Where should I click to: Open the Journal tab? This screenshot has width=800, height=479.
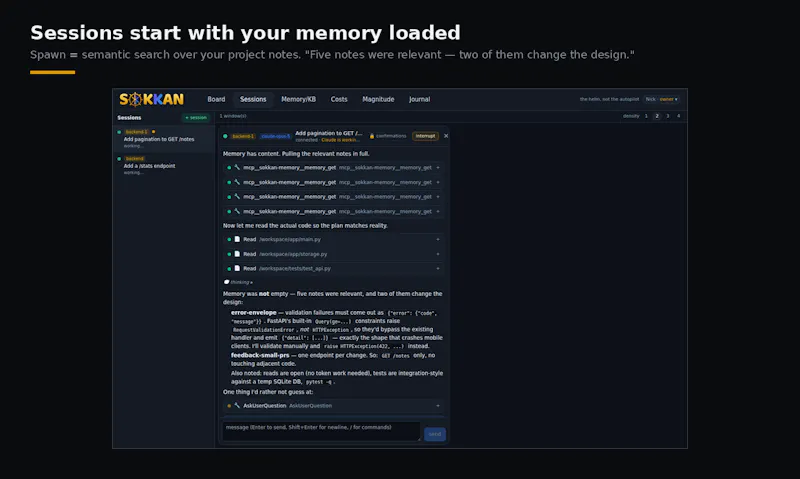click(x=419, y=99)
